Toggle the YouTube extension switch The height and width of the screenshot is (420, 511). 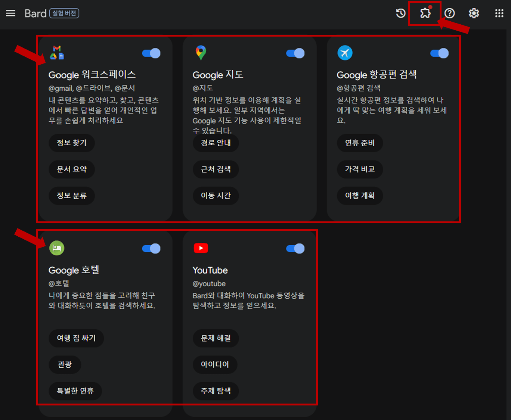pyautogui.click(x=295, y=249)
